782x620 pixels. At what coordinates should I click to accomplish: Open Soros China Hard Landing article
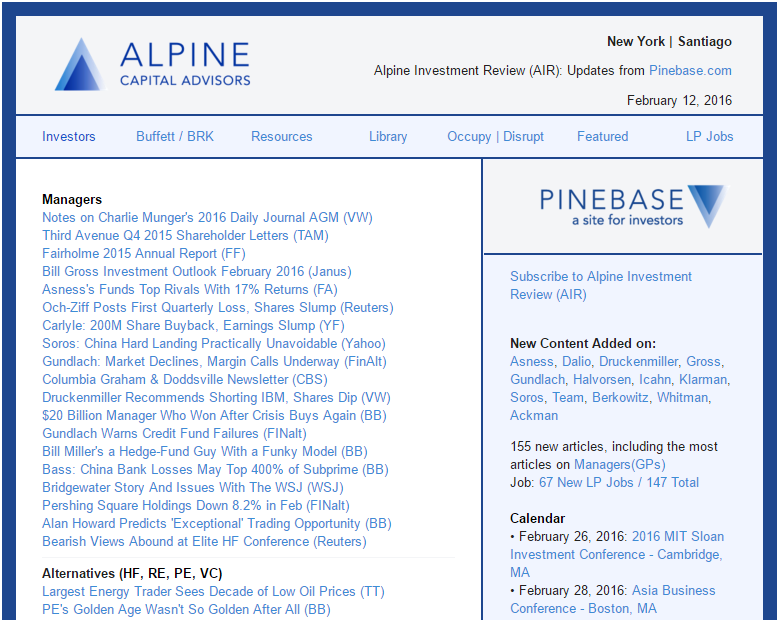[x=214, y=343]
